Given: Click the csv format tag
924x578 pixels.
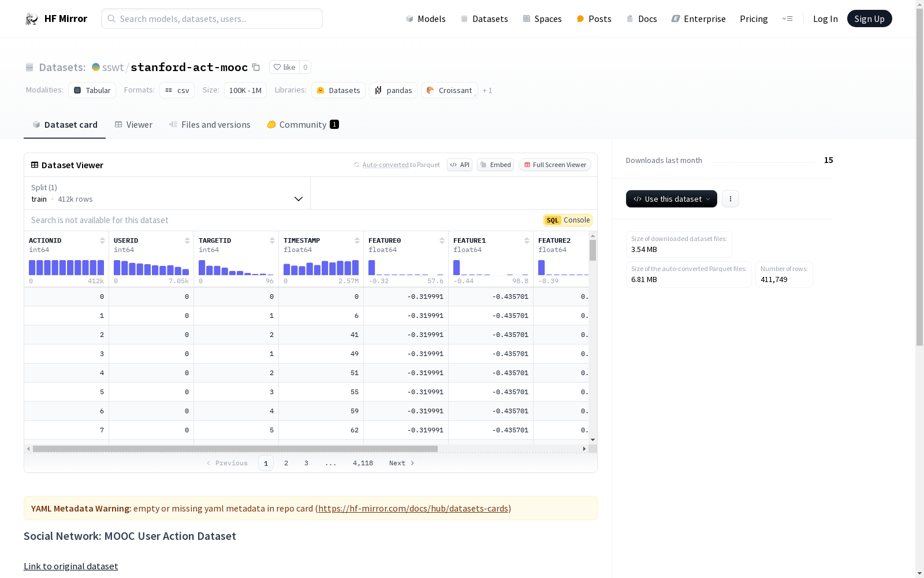Looking at the screenshot, I should (177, 90).
